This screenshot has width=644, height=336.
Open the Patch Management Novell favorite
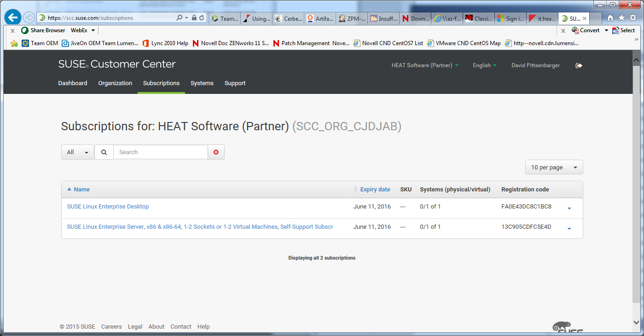311,43
